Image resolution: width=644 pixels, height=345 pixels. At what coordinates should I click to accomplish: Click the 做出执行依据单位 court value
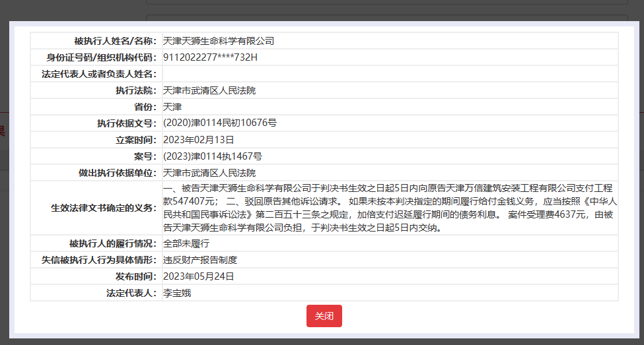(209, 173)
